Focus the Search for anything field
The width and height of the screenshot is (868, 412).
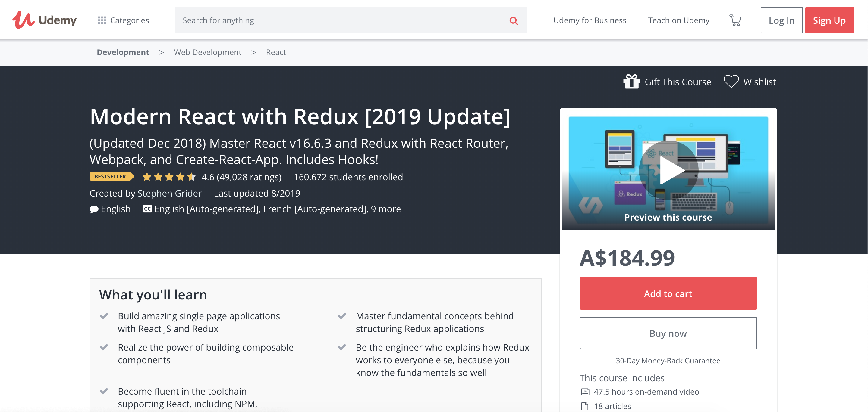340,20
